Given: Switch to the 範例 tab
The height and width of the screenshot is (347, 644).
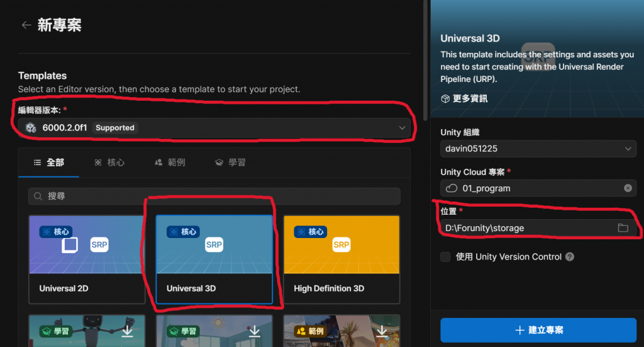Looking at the screenshot, I should 170,162.
